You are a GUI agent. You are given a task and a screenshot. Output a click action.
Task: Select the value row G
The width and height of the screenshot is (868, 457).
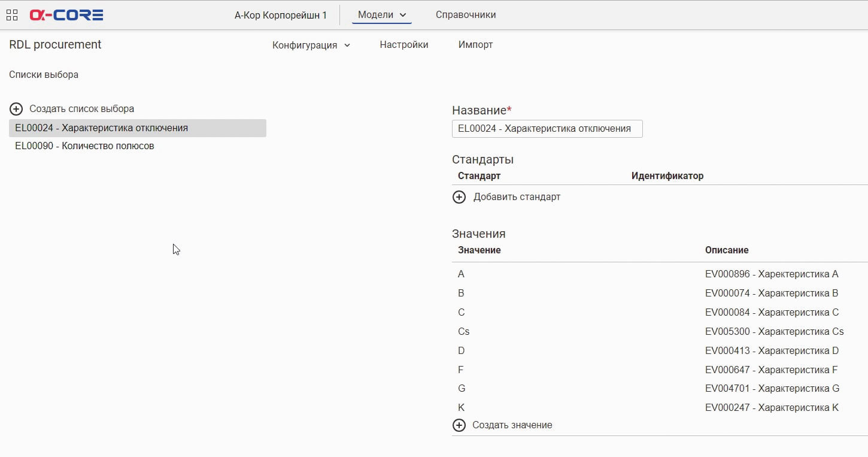(660, 389)
